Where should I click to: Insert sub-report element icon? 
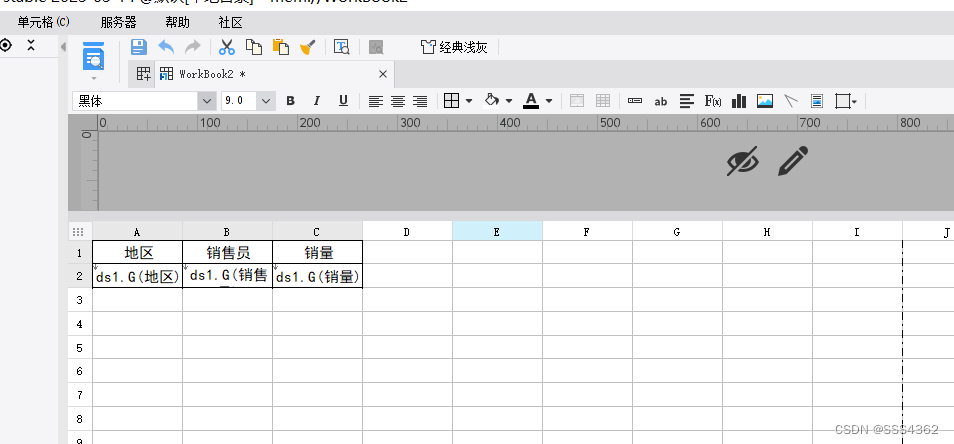pos(817,101)
